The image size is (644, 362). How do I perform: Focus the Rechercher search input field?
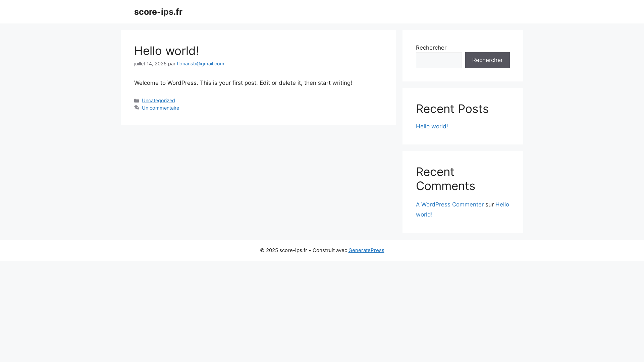tap(439, 60)
